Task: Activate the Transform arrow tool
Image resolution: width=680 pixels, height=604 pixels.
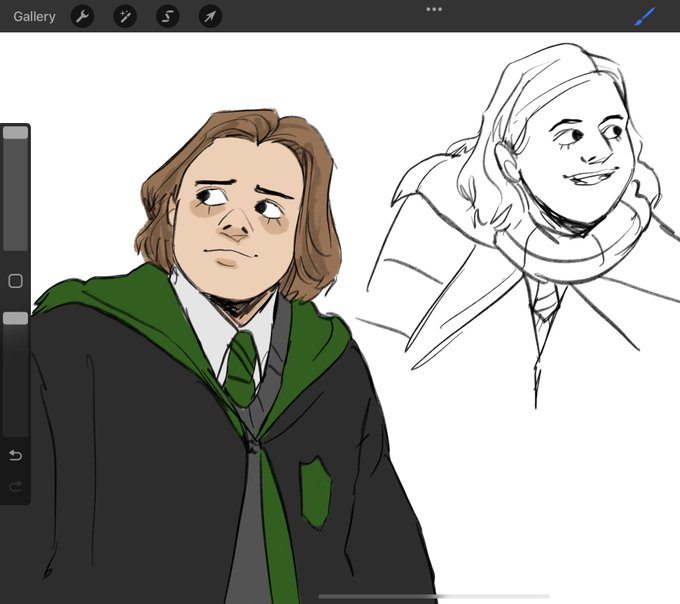Action: pyautogui.click(x=210, y=16)
